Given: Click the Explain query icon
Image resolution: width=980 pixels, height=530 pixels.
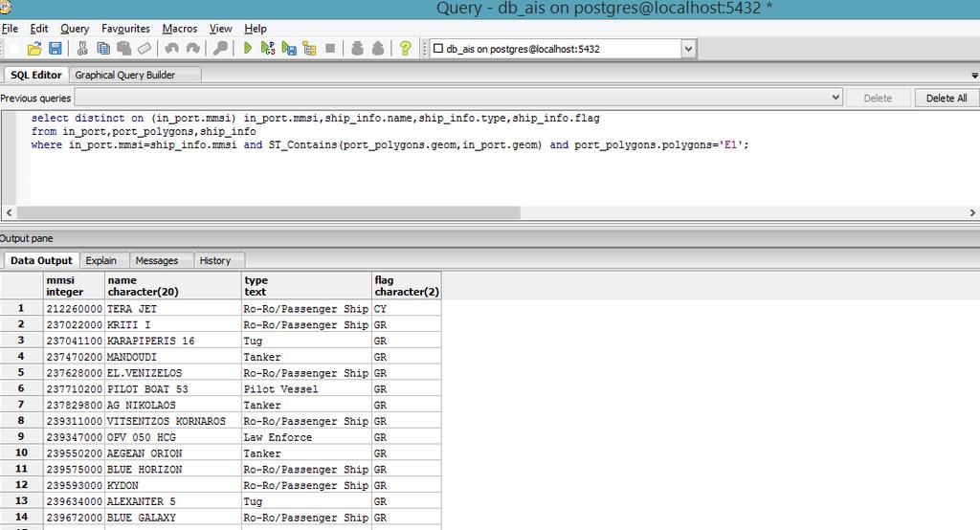Looking at the screenshot, I should pyautogui.click(x=309, y=48).
